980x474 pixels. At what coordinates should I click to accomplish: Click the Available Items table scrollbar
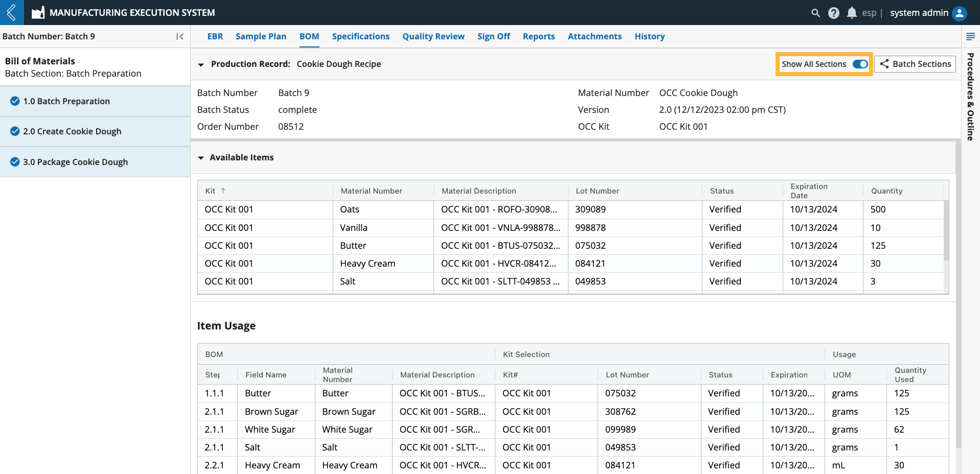[946, 230]
